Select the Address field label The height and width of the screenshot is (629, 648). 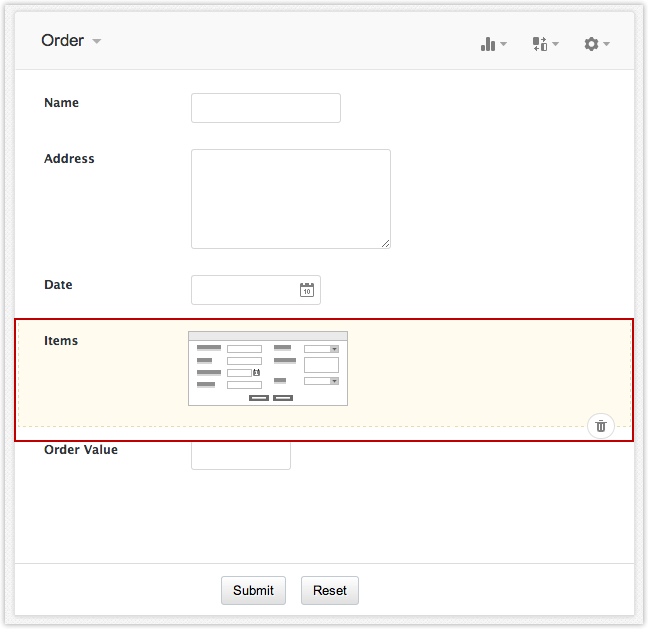click(x=69, y=159)
